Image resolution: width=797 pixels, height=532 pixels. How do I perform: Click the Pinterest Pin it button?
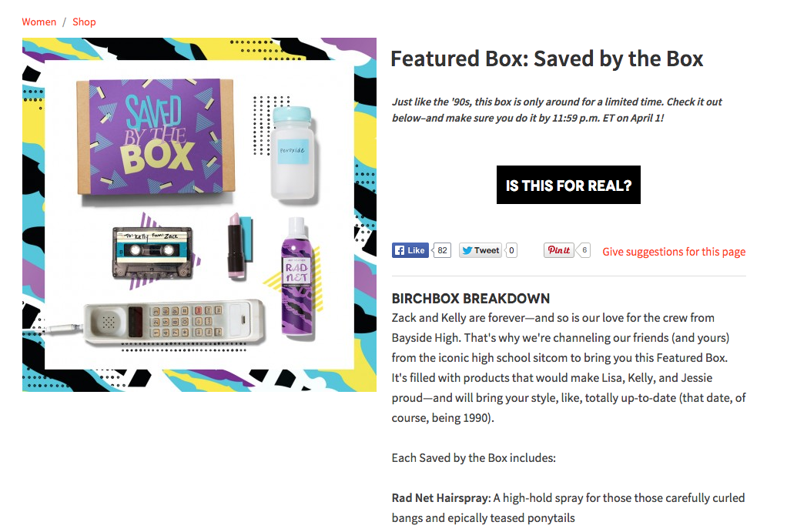coord(559,250)
